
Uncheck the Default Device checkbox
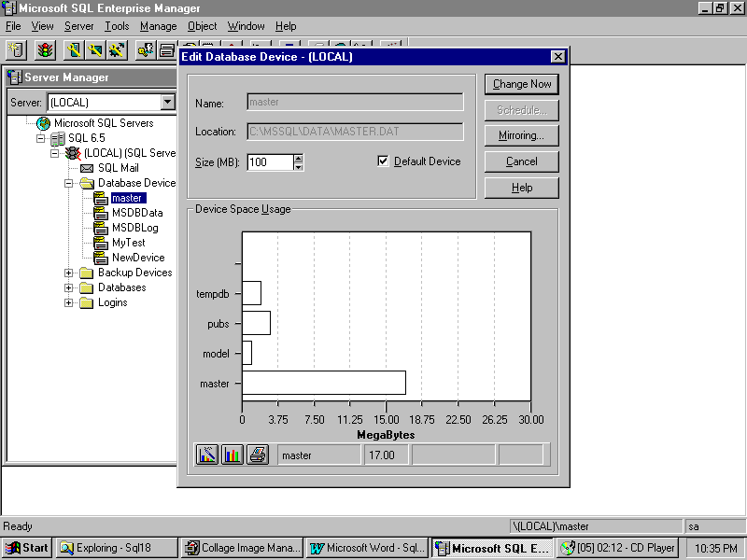coord(383,161)
